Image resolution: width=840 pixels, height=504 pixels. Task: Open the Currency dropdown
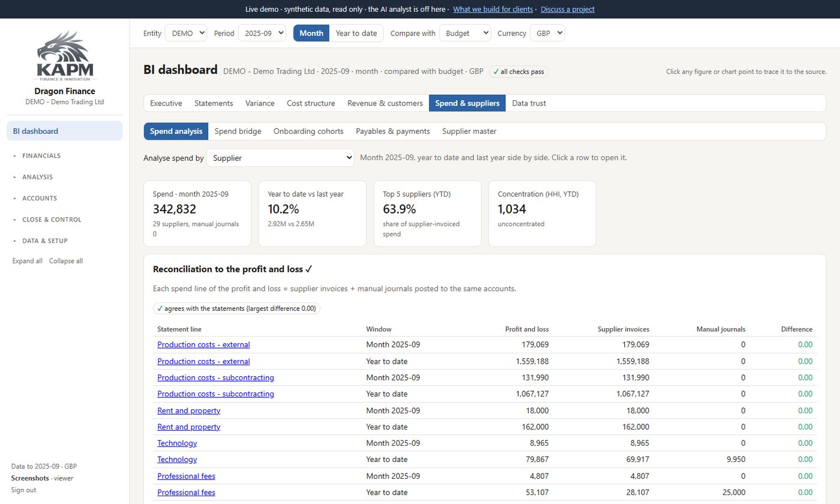click(547, 33)
